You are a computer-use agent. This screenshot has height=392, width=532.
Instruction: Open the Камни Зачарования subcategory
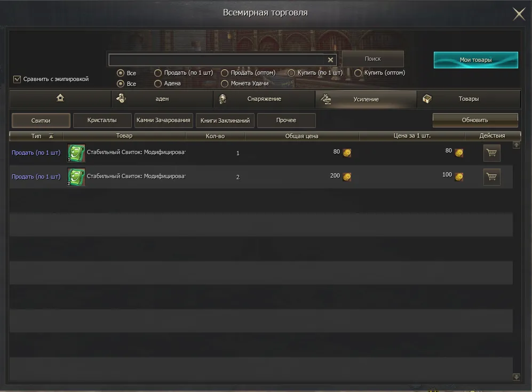click(163, 121)
